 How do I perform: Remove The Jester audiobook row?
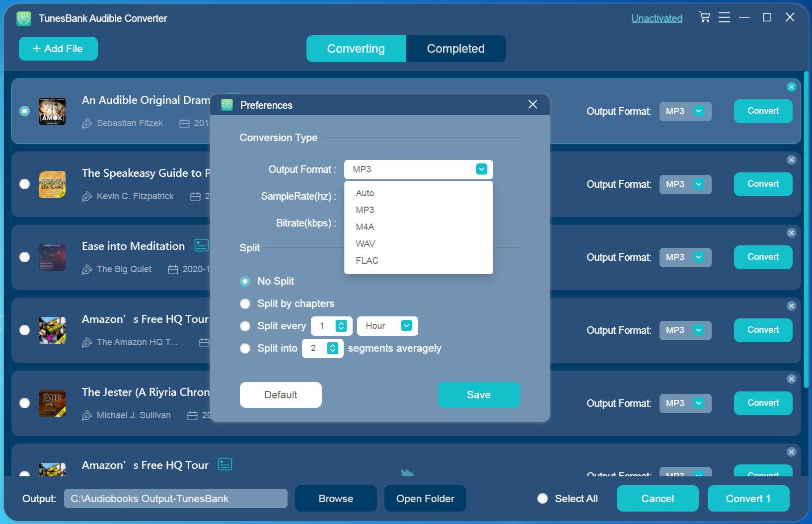click(792, 379)
